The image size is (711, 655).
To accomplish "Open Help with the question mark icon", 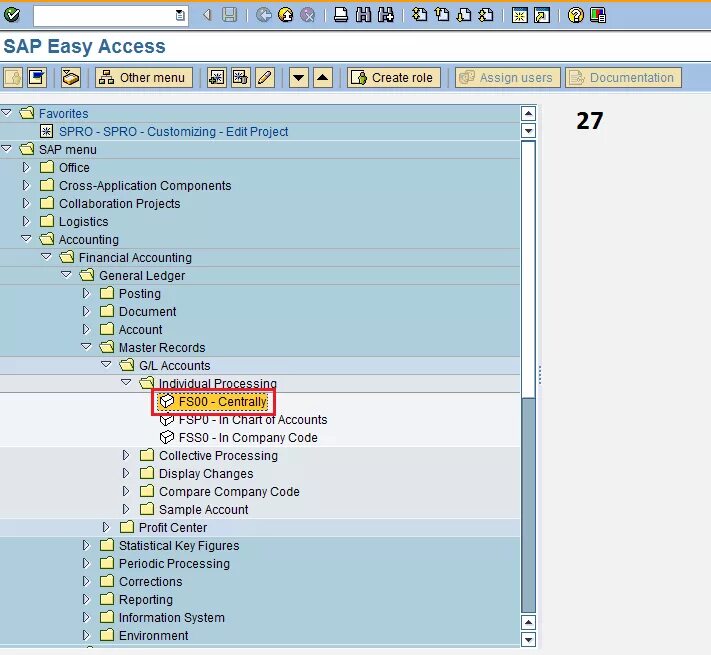I will [x=576, y=15].
